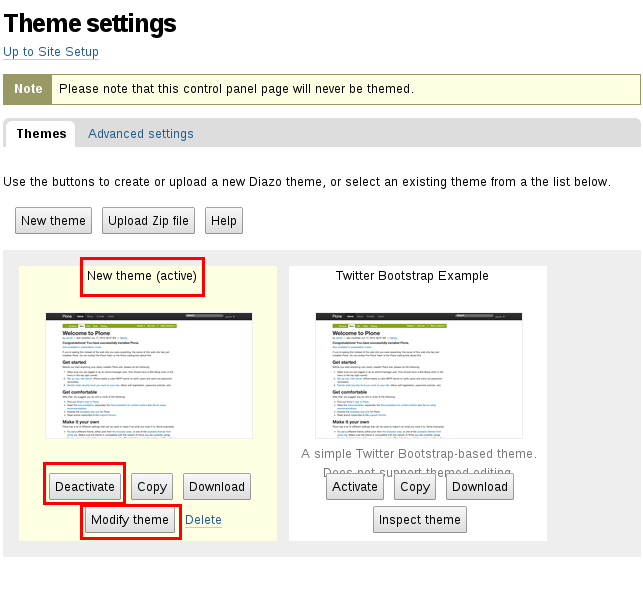Click the 'Upload Zip file' button
This screenshot has width=643, height=594.
click(x=148, y=220)
